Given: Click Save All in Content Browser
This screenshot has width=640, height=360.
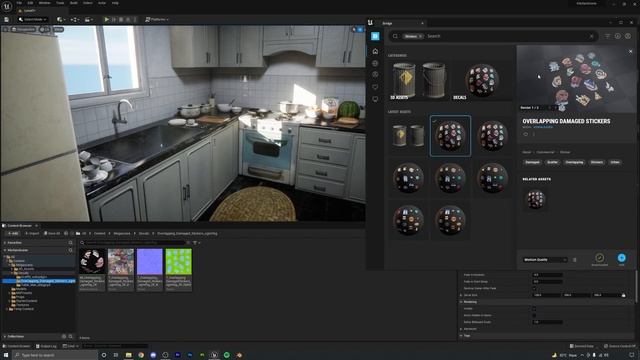Looking at the screenshot, I should point(52,233).
